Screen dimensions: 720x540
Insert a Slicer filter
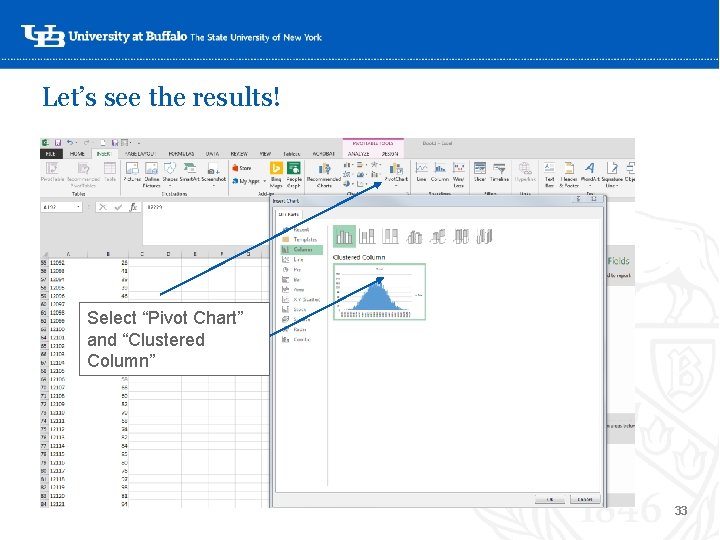pyautogui.click(x=480, y=172)
